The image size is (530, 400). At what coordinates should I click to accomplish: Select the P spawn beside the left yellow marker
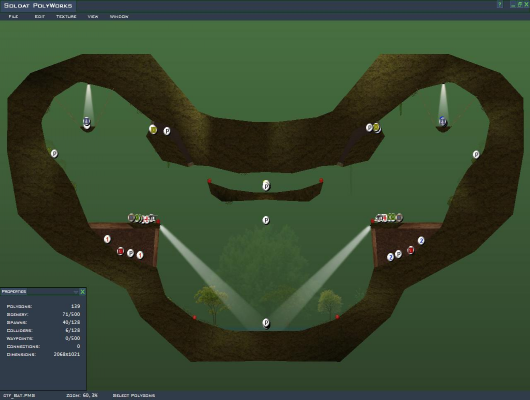tap(167, 131)
